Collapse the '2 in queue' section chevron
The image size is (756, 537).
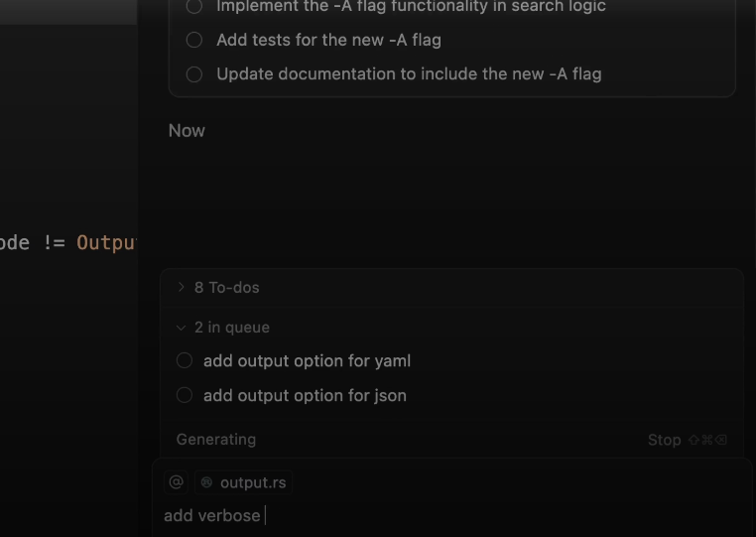click(181, 327)
